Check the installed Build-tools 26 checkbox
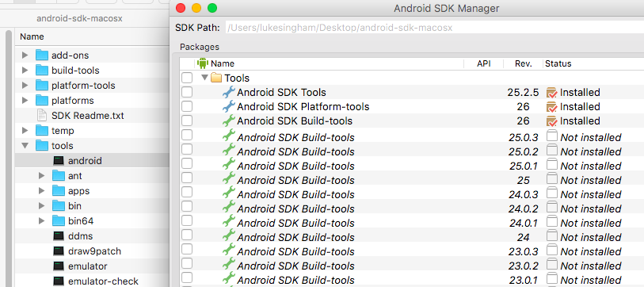Screen dimensions: 644x287 (x=187, y=121)
